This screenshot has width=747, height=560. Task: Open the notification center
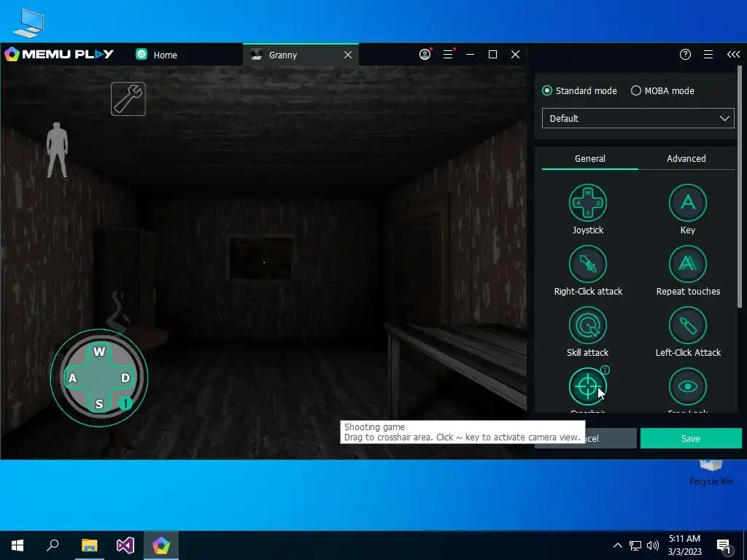coord(724,546)
